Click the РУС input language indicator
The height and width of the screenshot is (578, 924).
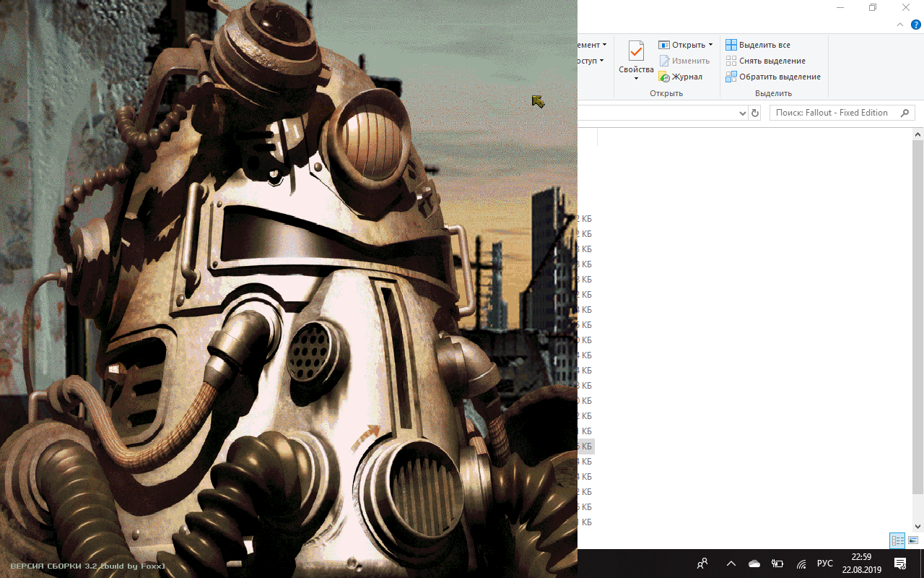click(824, 564)
